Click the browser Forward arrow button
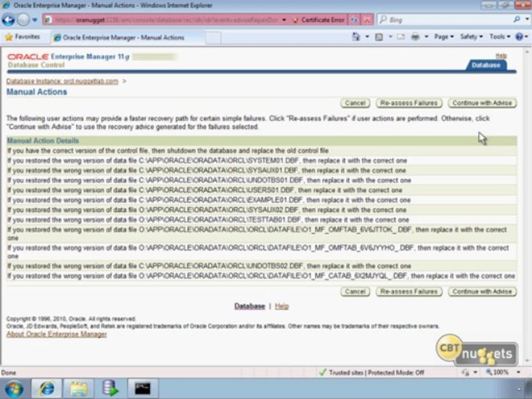 23,20
